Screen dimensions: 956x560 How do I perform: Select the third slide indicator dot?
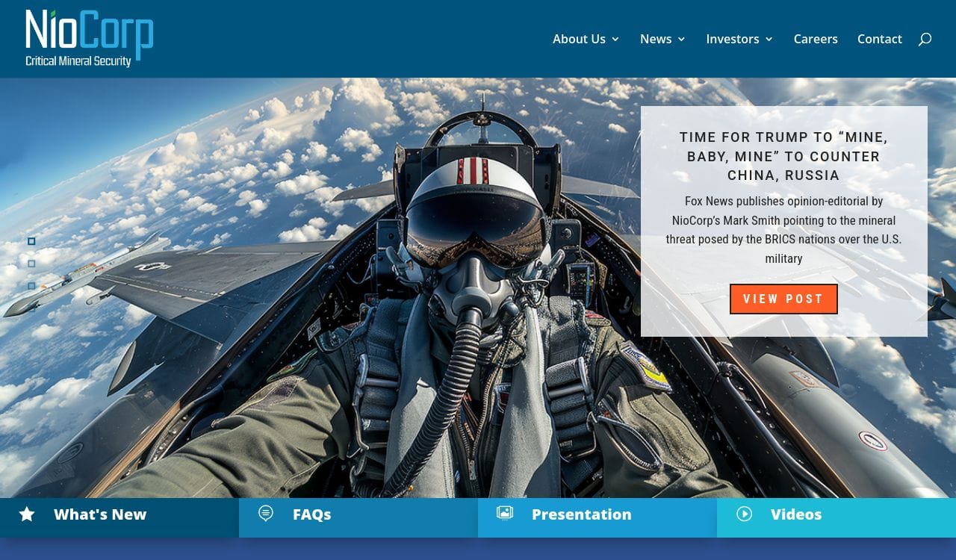(x=31, y=286)
